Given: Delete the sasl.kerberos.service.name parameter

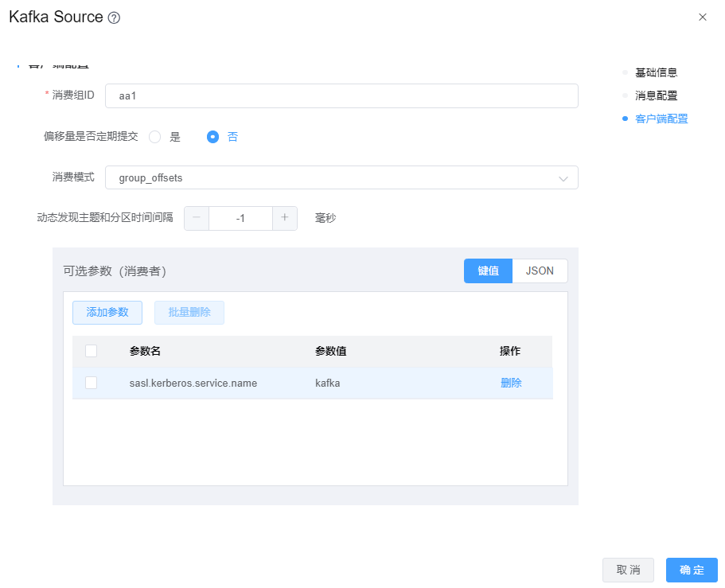Looking at the screenshot, I should pyautogui.click(x=511, y=383).
